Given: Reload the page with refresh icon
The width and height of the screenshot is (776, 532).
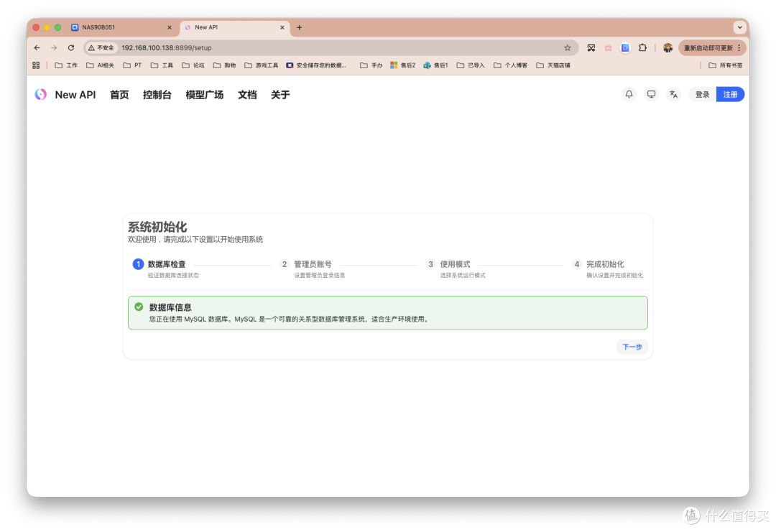Looking at the screenshot, I should coord(71,48).
